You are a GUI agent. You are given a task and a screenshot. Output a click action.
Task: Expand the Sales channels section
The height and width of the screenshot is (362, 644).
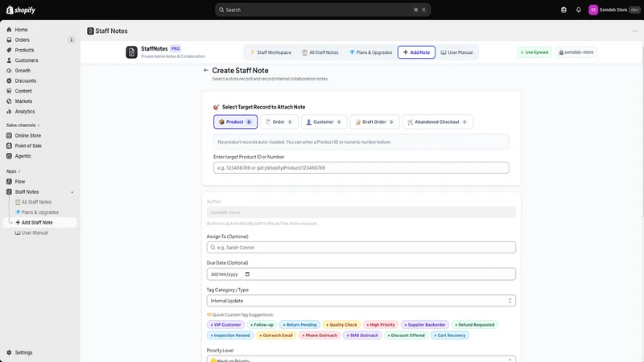click(x=23, y=125)
